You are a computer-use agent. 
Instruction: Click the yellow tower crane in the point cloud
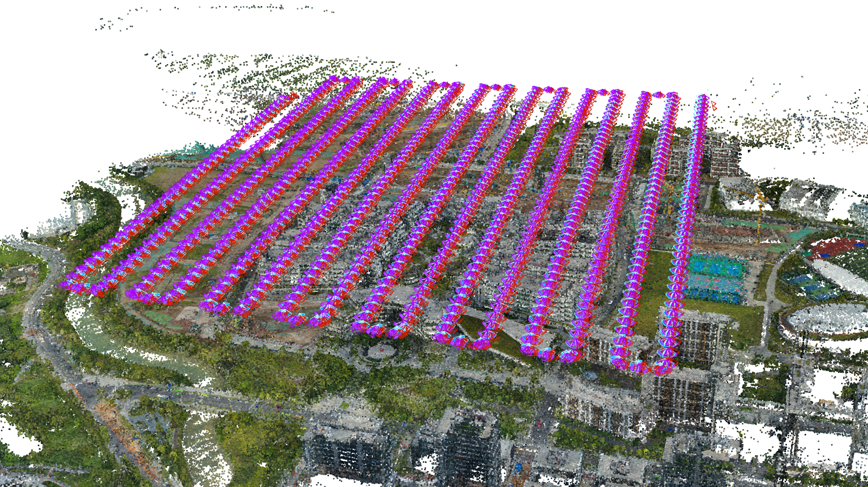pos(759,214)
